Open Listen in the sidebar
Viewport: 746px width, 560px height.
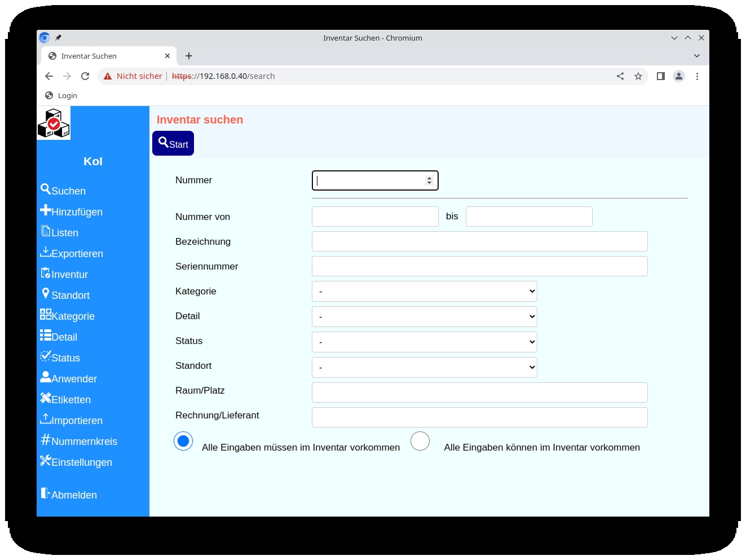[x=60, y=232]
